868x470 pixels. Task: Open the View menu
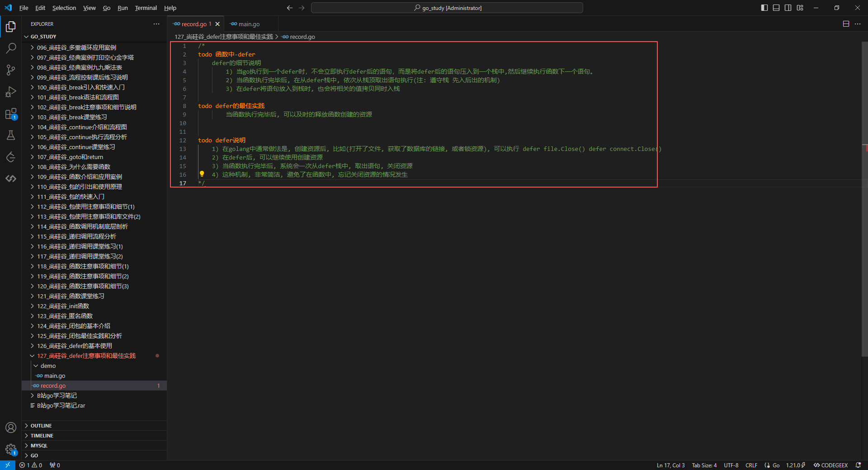pos(90,8)
